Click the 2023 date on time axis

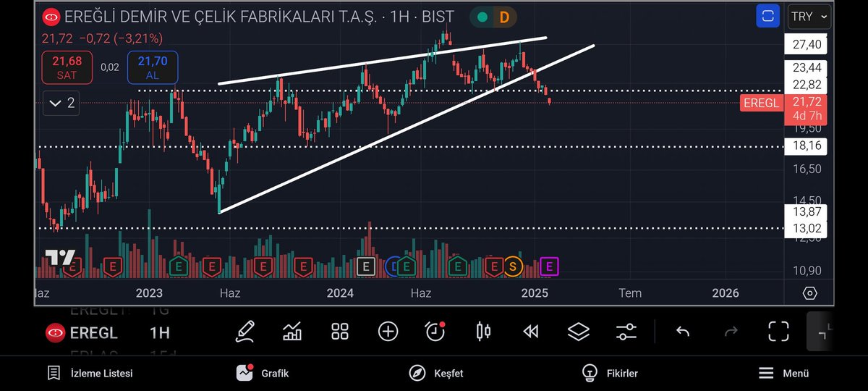pos(149,293)
